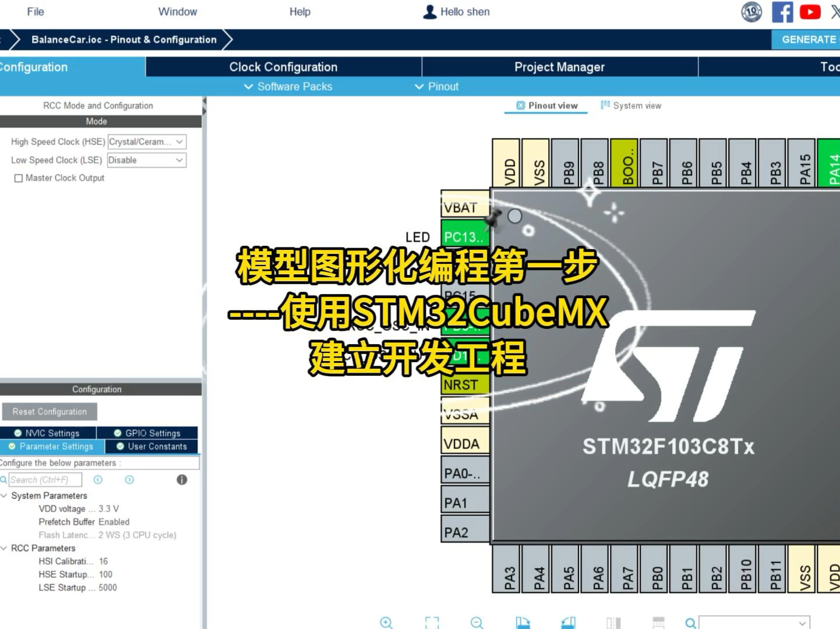Select the zoom-out magnifier tool

pos(477,622)
